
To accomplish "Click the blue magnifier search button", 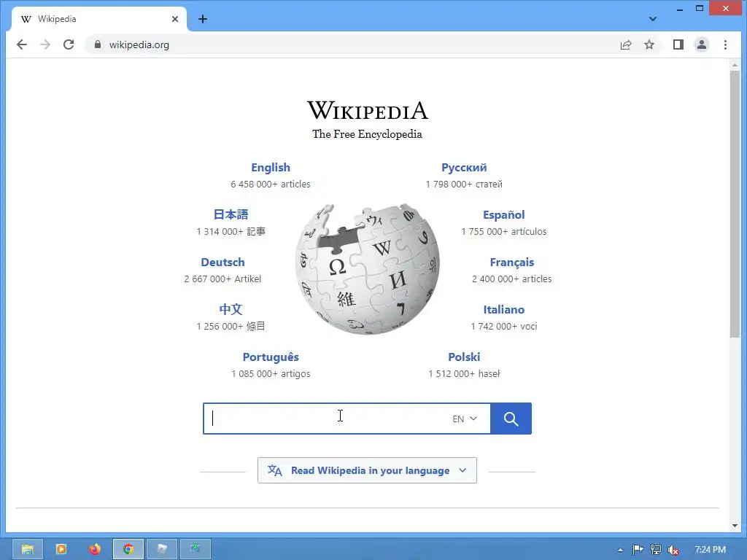I will [511, 419].
